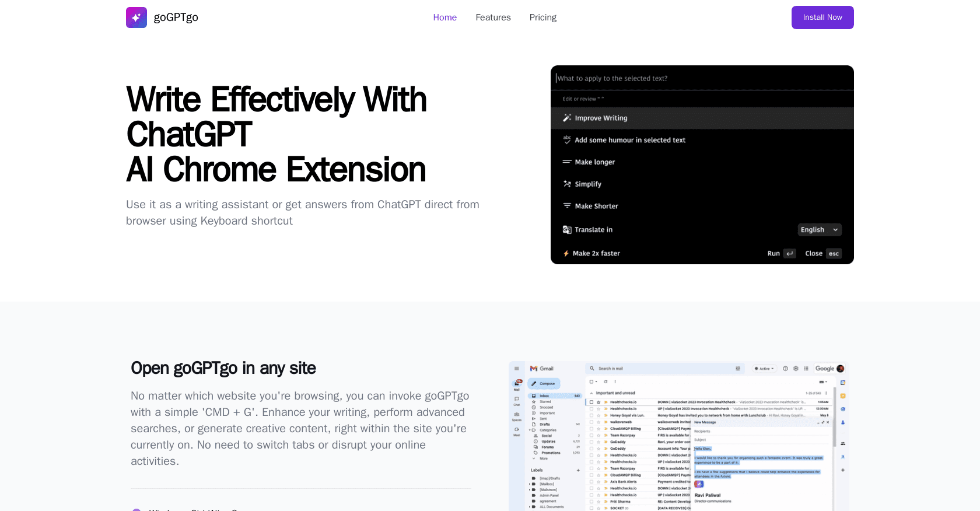980x511 pixels.
Task: Star the Honey Goyal via Lun. email
Action: 598,415
